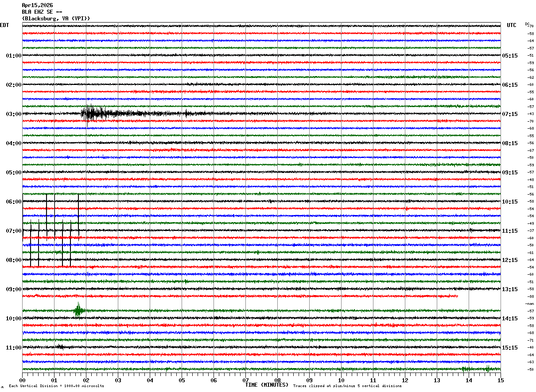
Task: Click minute "06" on the time axis
Action: point(214,380)
